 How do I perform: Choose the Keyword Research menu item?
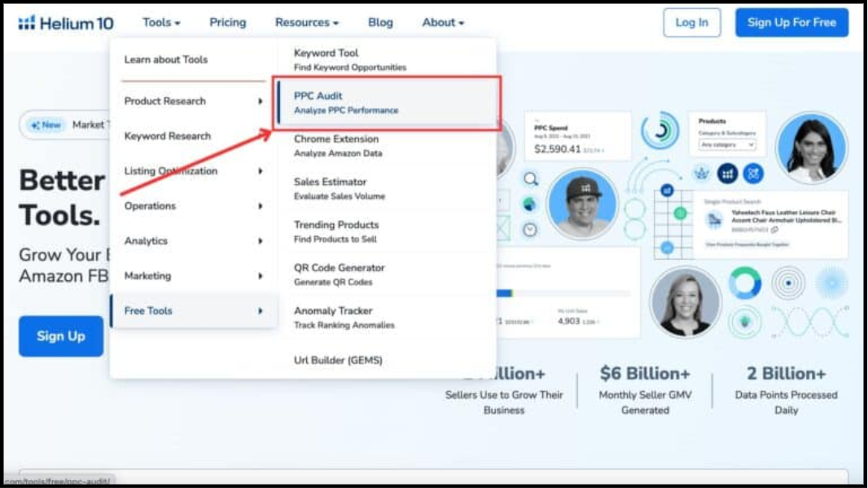168,136
